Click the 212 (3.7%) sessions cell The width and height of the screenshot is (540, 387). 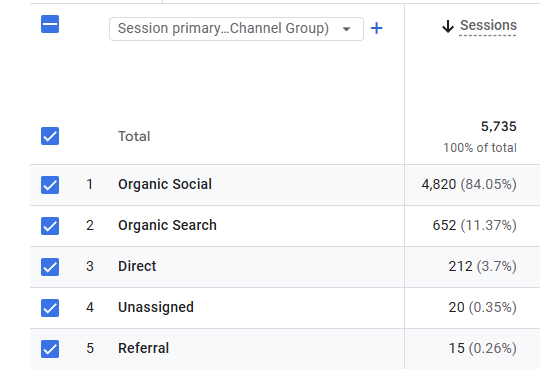pos(482,266)
